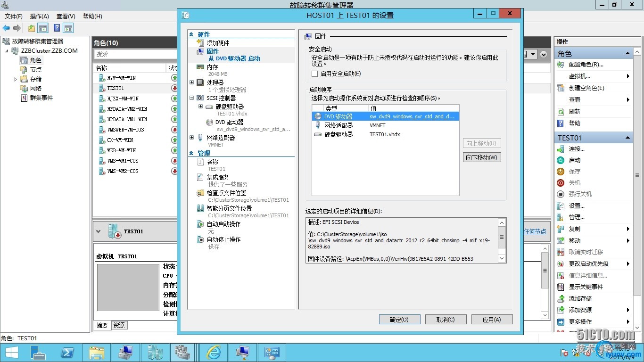Collapse the 管理 section in the settings dialog
The image size is (644, 362).
pos(191,153)
